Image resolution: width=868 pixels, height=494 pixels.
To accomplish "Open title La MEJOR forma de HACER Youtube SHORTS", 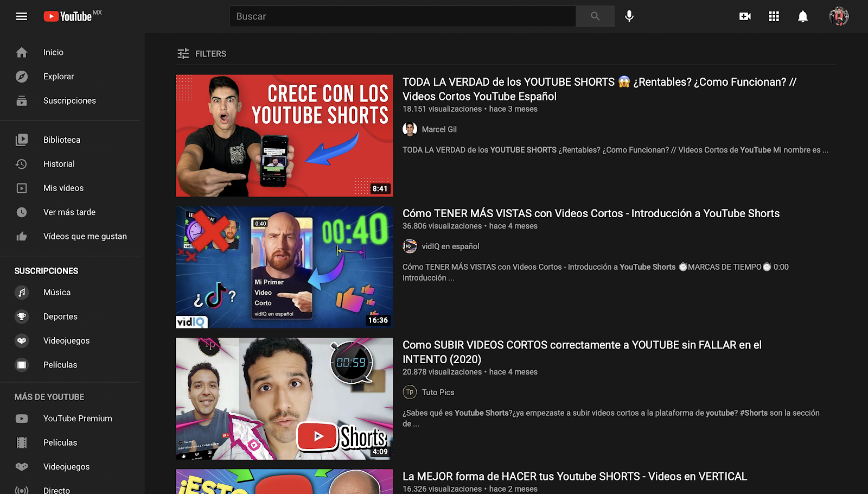I will (x=575, y=476).
